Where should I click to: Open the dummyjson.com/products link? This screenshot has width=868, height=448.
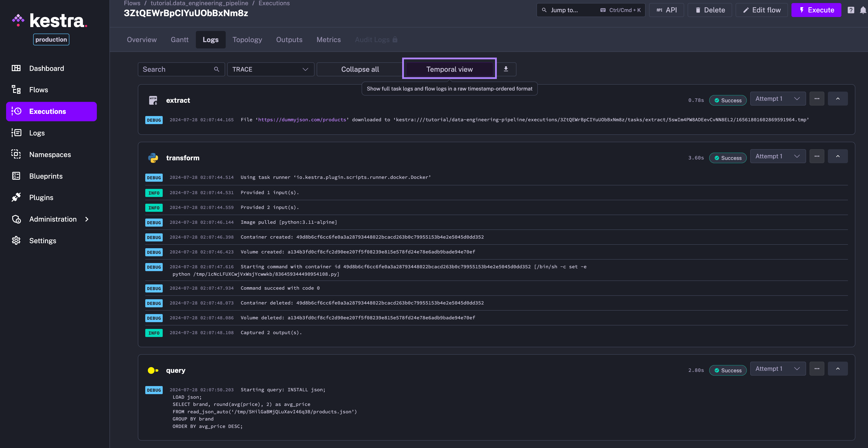click(x=302, y=120)
